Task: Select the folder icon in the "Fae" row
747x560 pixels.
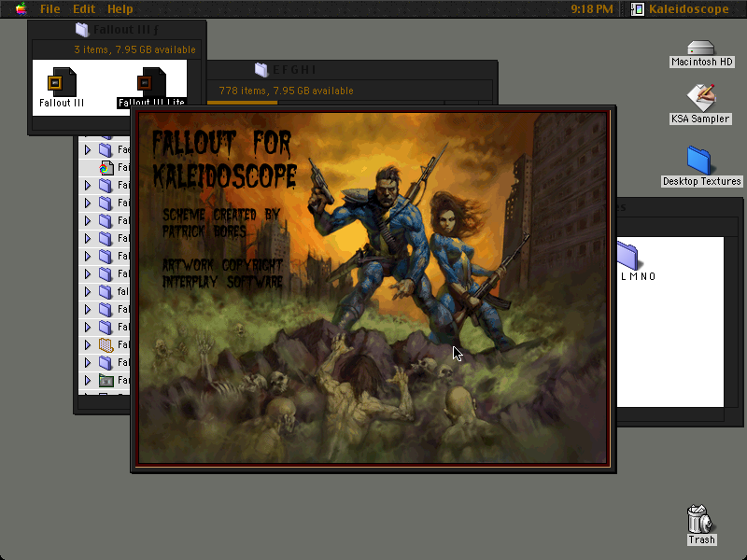Action: coord(106,150)
